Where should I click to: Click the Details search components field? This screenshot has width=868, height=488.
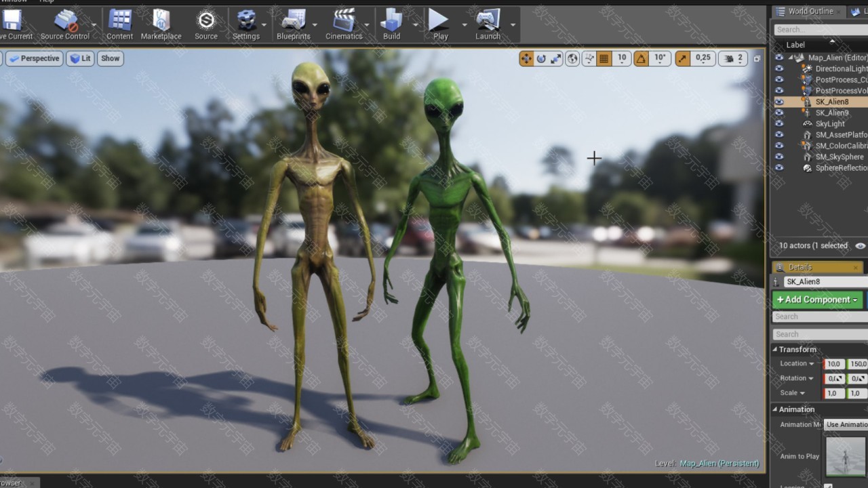click(x=821, y=317)
